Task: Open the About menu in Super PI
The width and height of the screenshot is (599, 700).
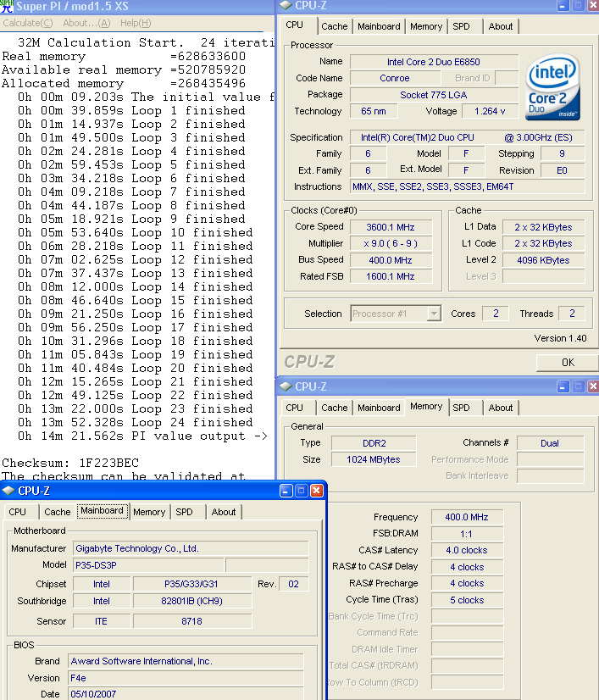Action: pos(86,23)
